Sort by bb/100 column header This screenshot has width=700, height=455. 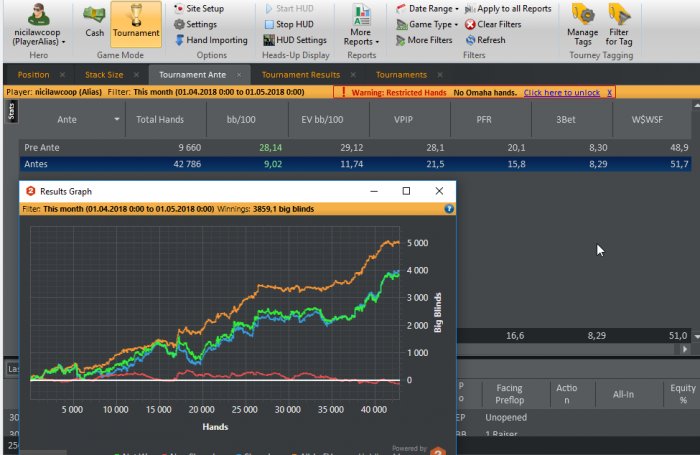pyautogui.click(x=247, y=119)
